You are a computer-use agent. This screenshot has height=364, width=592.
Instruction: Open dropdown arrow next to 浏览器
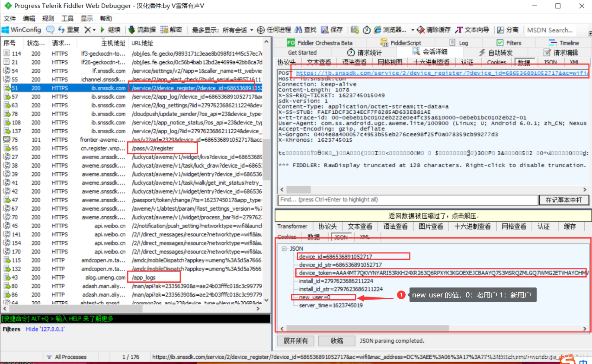(413, 30)
